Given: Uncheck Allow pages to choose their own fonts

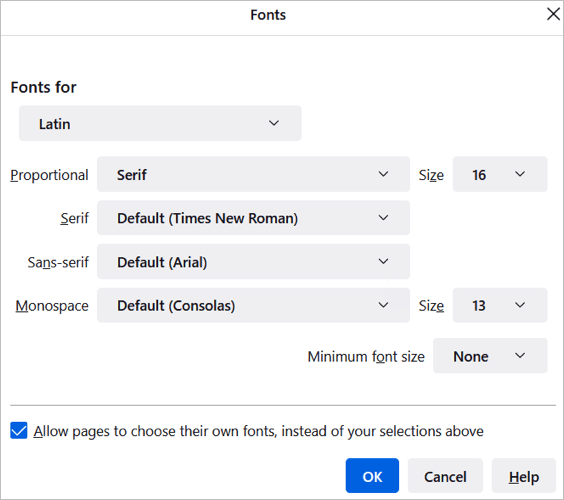Looking at the screenshot, I should 19,431.
